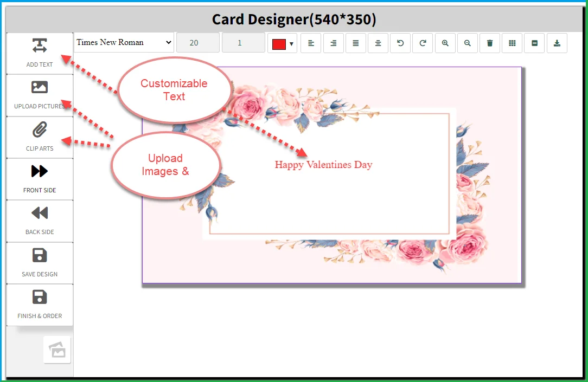588x382 pixels.
Task: Click the Add Text tool
Action: 40,53
